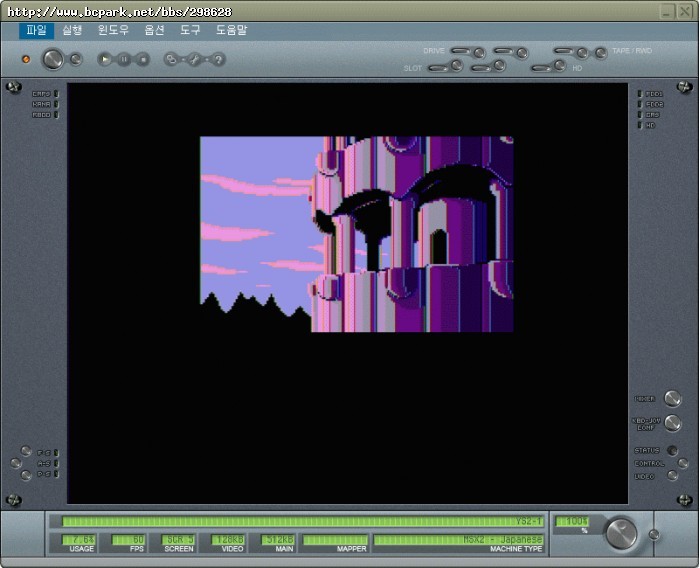
Task: Open the 실행 menu
Action: pyautogui.click(x=72, y=30)
